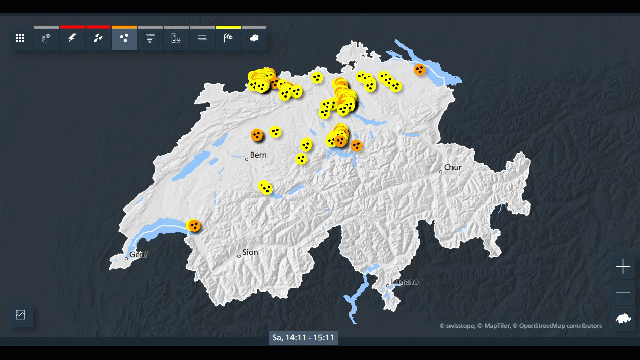Select the hail dots layer icon
Image resolution: width=640 pixels, height=360 pixels.
[x=124, y=38]
